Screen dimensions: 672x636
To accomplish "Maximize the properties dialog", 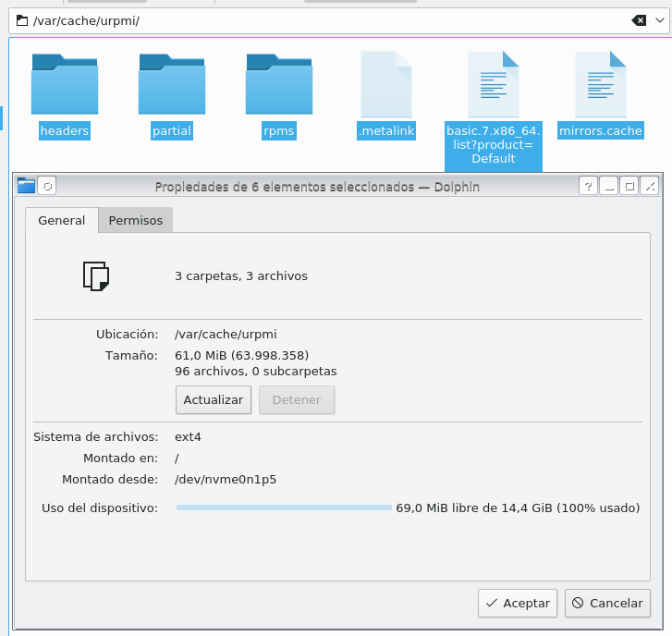I will [x=629, y=186].
